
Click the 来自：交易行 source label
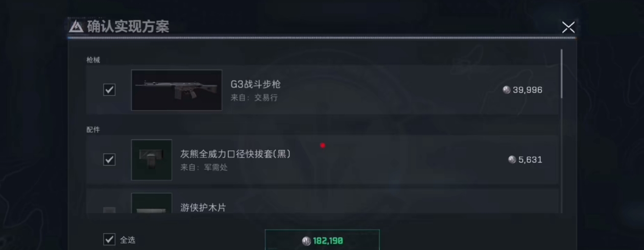pyautogui.click(x=254, y=97)
